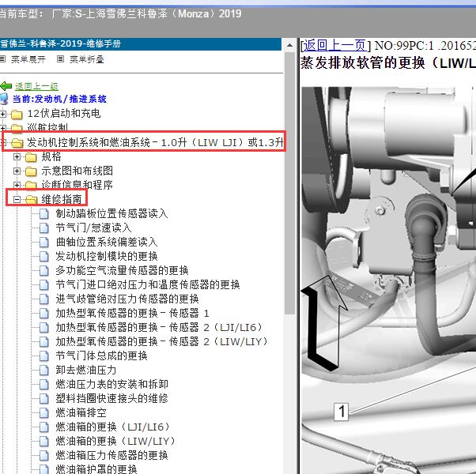Screen dimensions: 476x474
Task: Open 节气门/怠速读入 document
Action: click(93, 228)
